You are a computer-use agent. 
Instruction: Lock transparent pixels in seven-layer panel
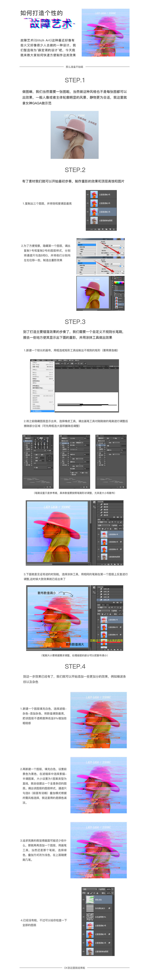coord(88,893)
